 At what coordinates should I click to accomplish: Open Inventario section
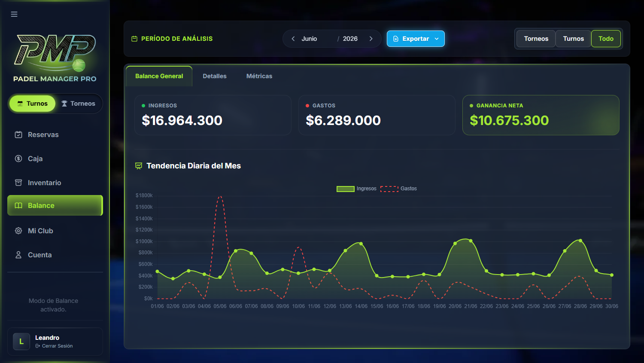pos(55,183)
